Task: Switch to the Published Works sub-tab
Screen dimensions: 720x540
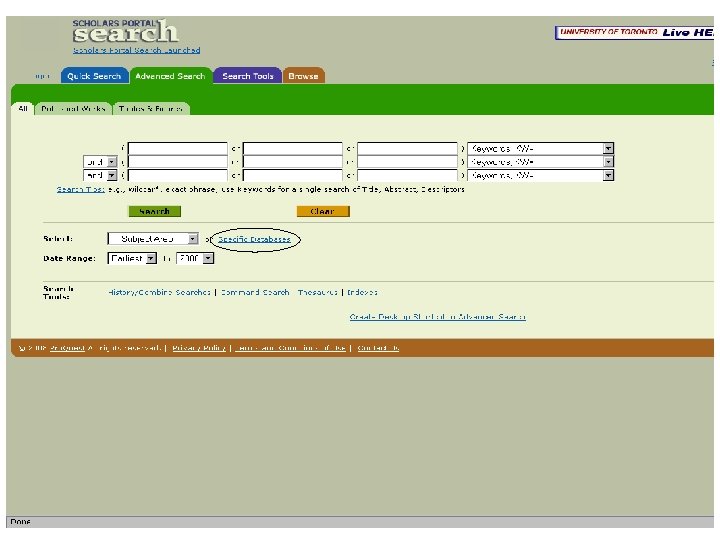Action: point(73,109)
